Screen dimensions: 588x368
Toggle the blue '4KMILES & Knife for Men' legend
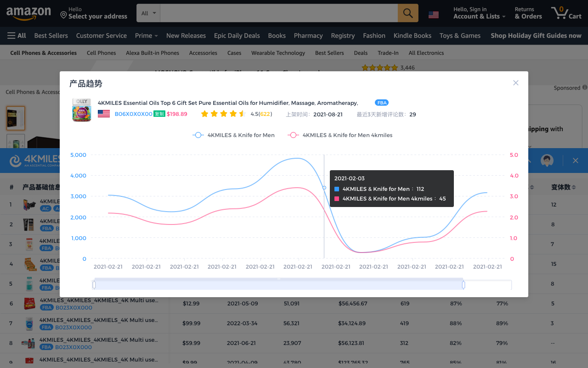[x=234, y=135]
